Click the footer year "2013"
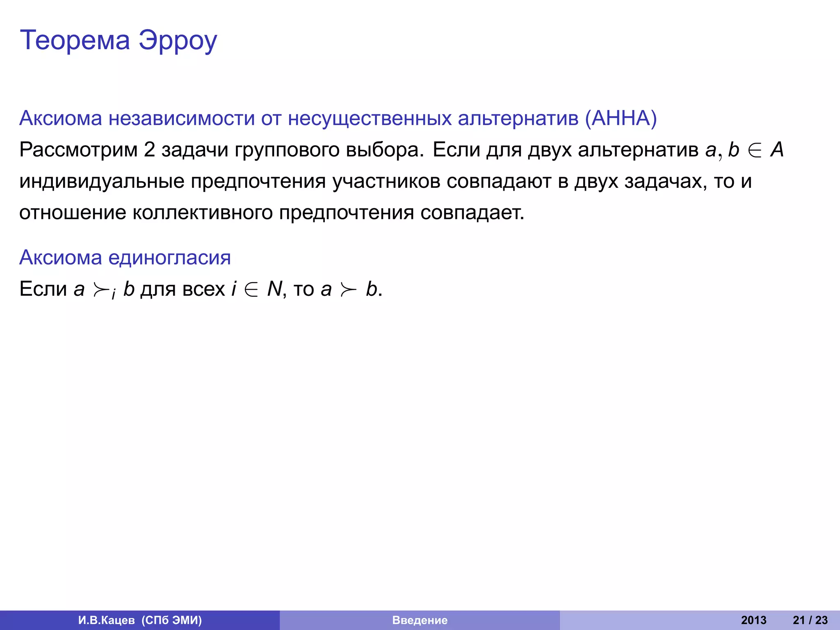The width and height of the screenshot is (840, 630). click(753, 620)
